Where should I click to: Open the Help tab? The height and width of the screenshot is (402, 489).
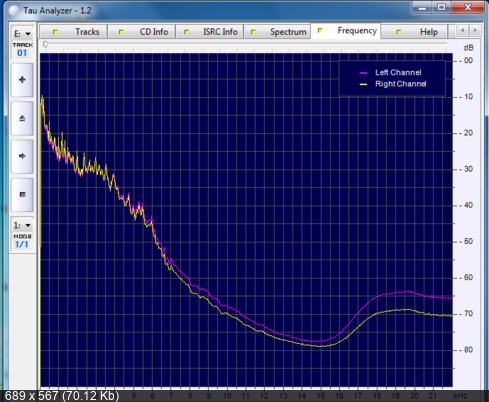[414, 32]
